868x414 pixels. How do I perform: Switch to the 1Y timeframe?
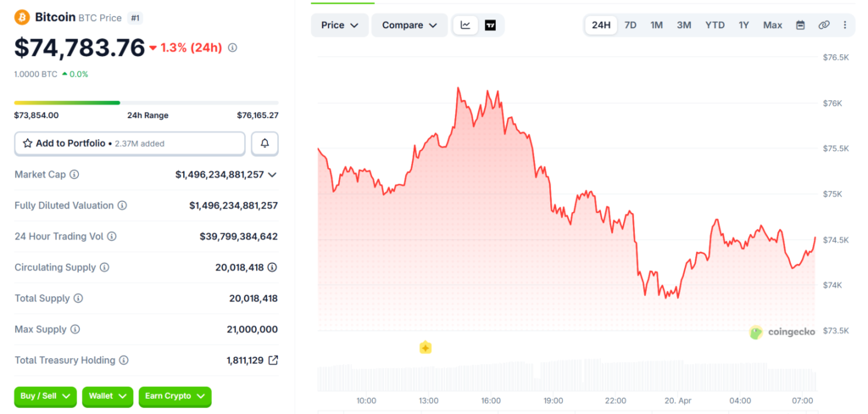coord(743,25)
